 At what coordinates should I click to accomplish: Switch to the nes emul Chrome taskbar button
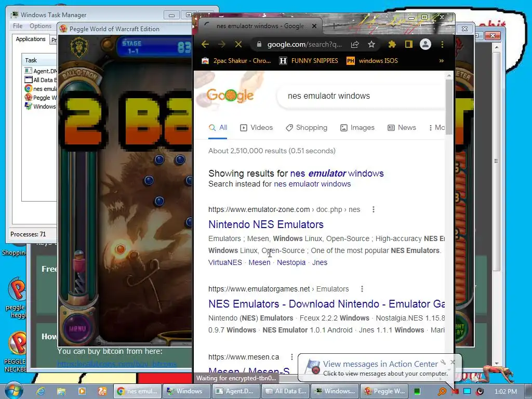[137, 391]
